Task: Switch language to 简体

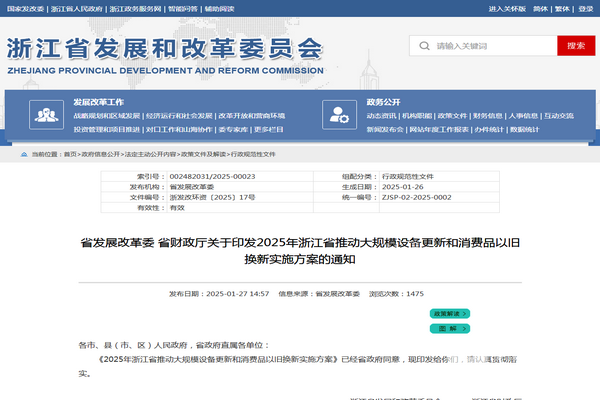Action: [541, 8]
